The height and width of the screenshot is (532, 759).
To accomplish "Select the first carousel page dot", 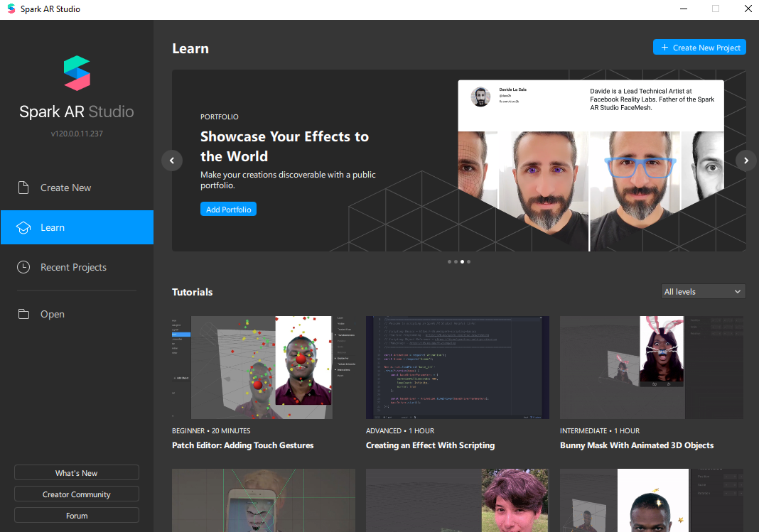I will tap(449, 262).
